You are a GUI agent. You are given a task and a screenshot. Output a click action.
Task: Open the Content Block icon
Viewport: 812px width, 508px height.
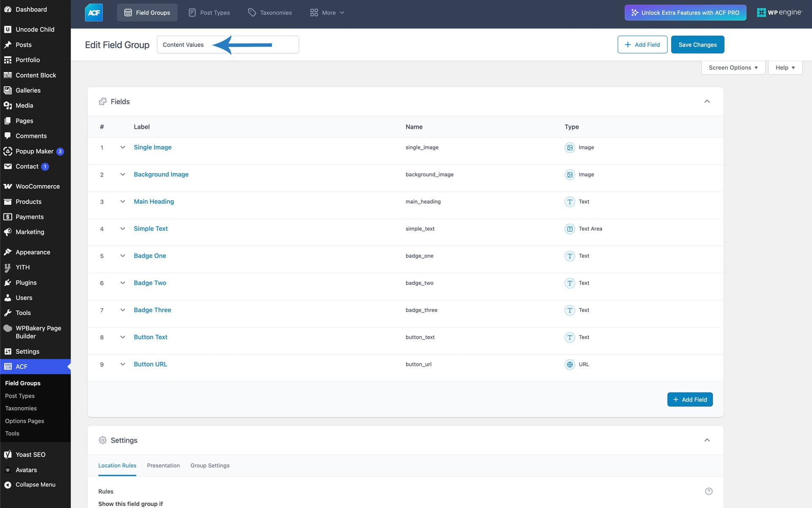point(8,75)
